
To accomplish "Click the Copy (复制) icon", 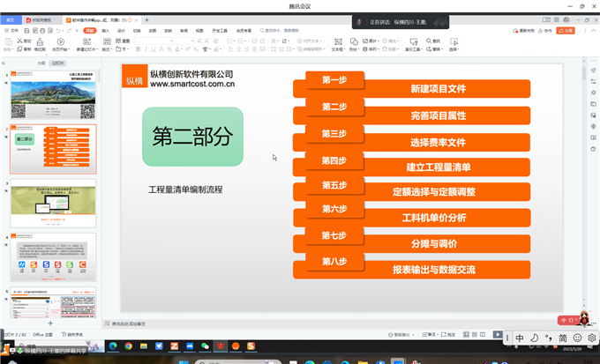I will pyautogui.click(x=19, y=49).
